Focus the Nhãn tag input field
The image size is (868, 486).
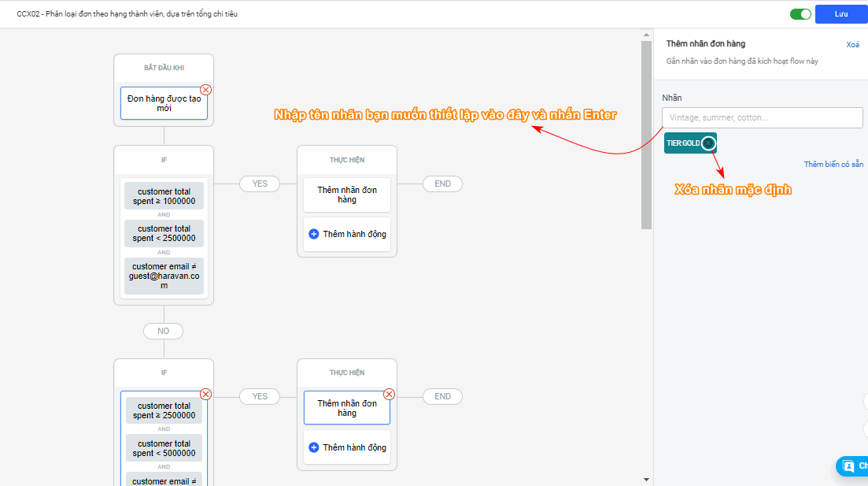tap(763, 117)
